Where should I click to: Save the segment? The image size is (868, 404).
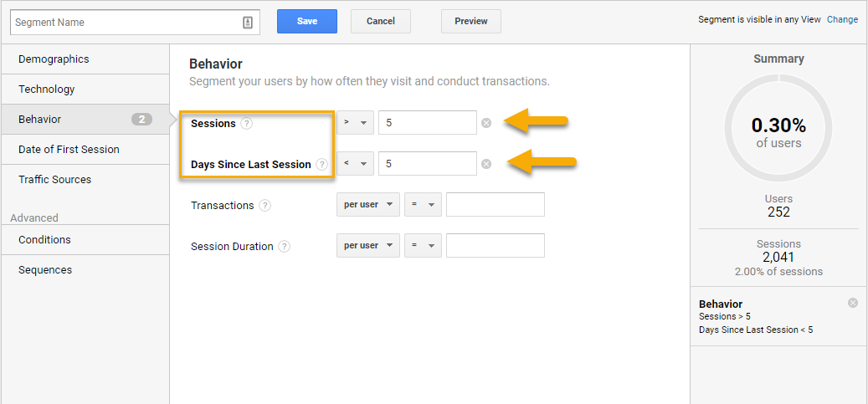point(306,22)
